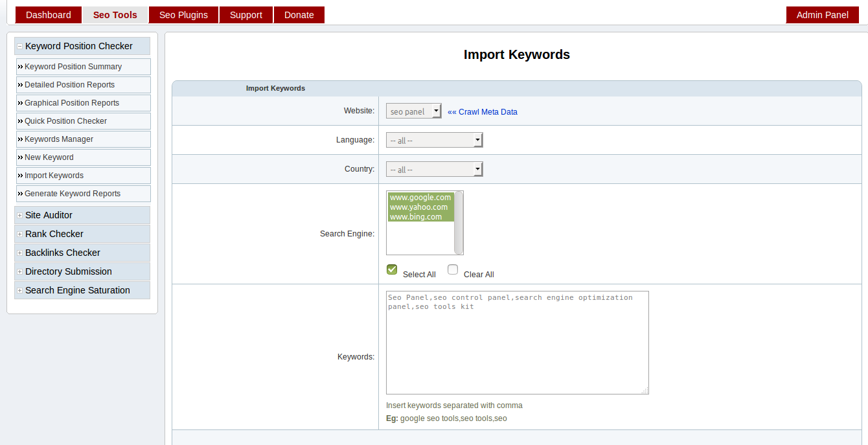This screenshot has width=868, height=445.
Task: Select www.yahoo.com in search engine list
Action: coord(420,207)
